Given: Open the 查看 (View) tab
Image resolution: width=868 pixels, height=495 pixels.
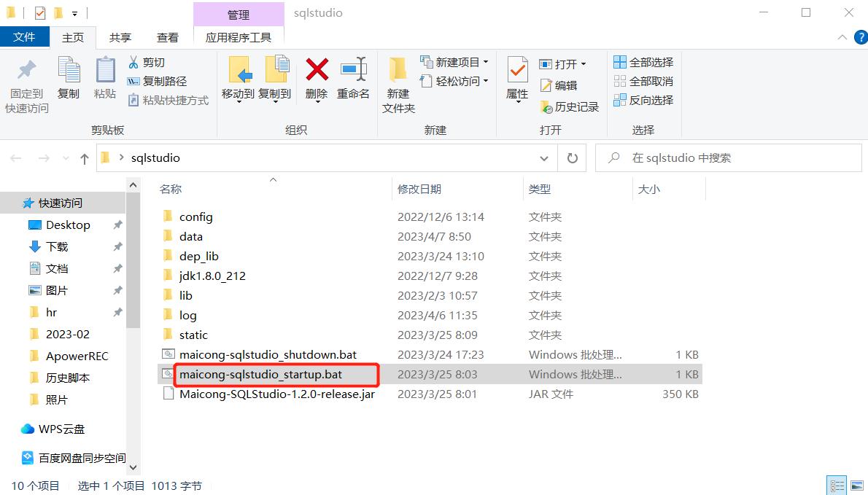Looking at the screenshot, I should 167,36.
